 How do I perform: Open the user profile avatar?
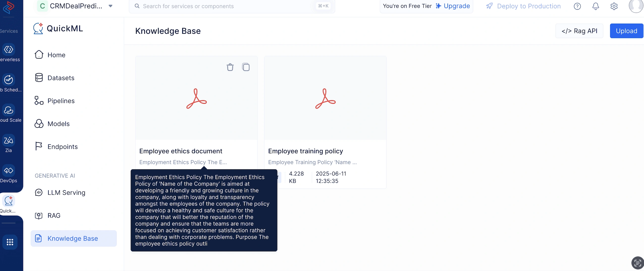[x=636, y=6]
